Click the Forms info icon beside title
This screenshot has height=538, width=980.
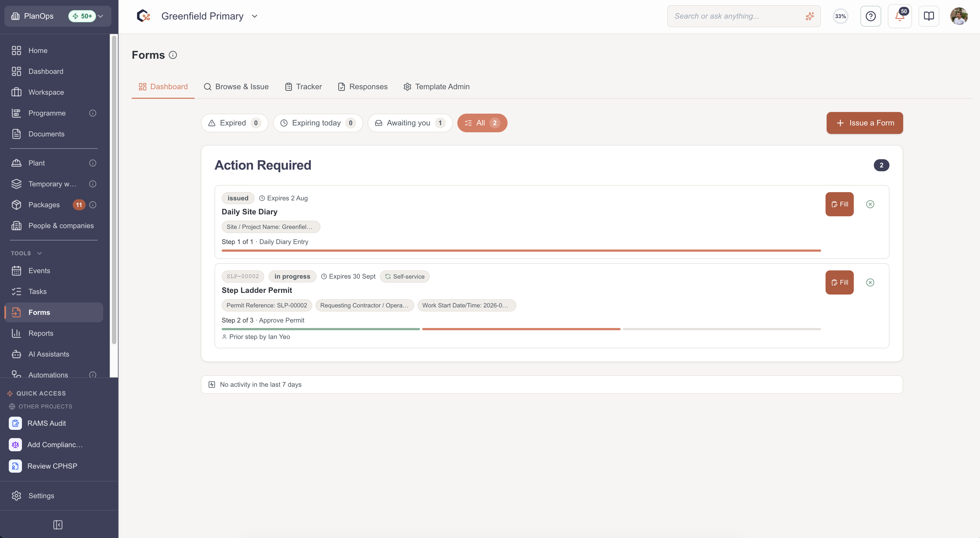click(x=173, y=55)
